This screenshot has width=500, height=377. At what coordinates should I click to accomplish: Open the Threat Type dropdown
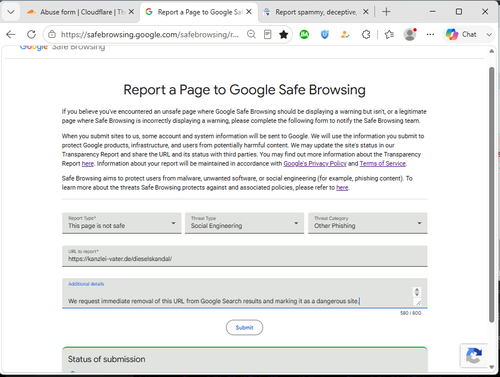(245, 223)
